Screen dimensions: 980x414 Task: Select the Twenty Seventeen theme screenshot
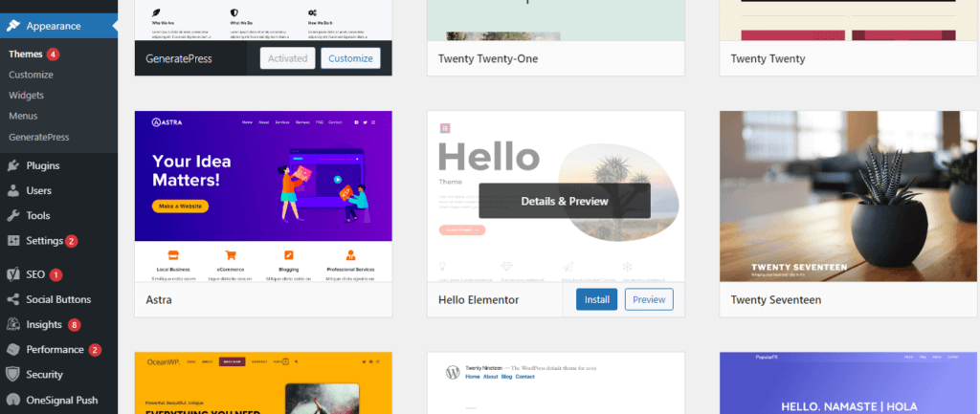point(849,196)
